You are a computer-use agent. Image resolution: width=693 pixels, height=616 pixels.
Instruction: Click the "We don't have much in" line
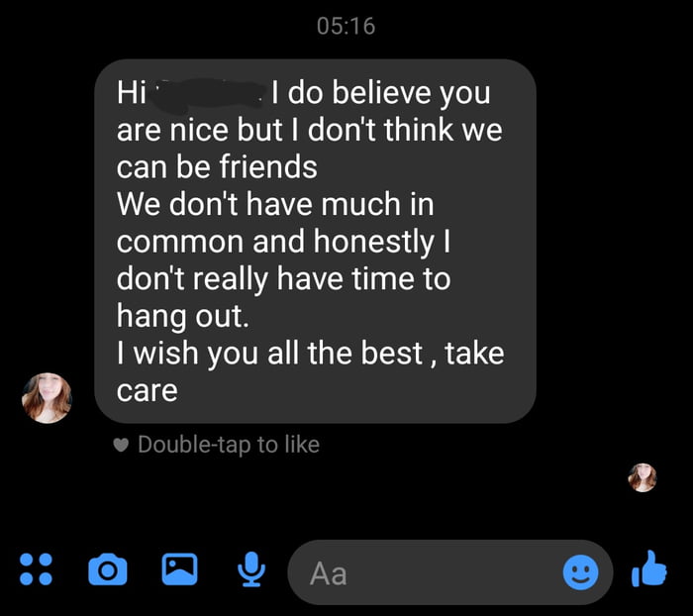tap(275, 204)
